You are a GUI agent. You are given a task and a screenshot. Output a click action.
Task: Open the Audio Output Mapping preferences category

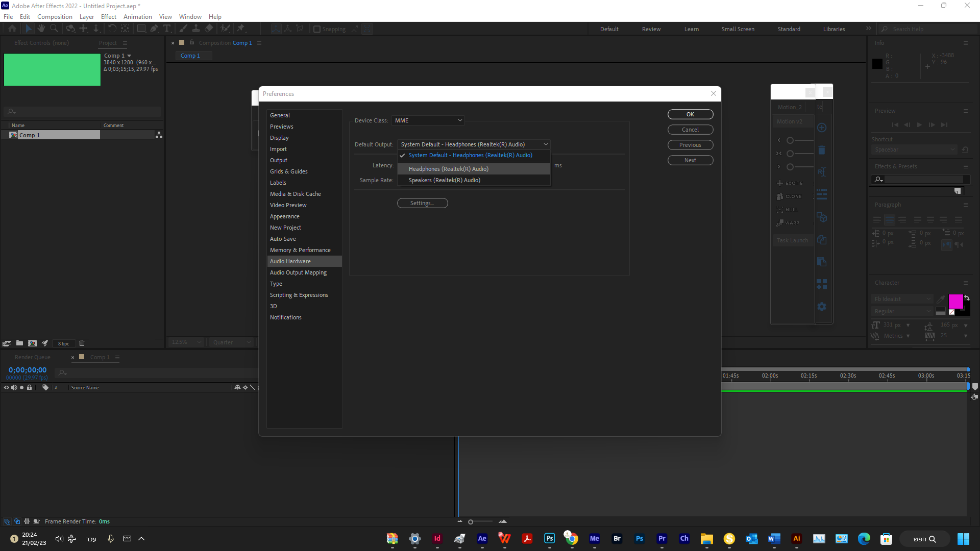coord(298,272)
